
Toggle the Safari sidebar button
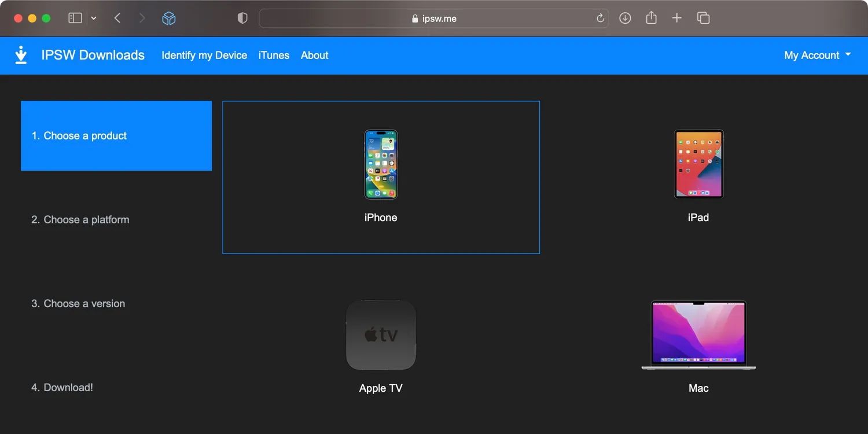75,18
